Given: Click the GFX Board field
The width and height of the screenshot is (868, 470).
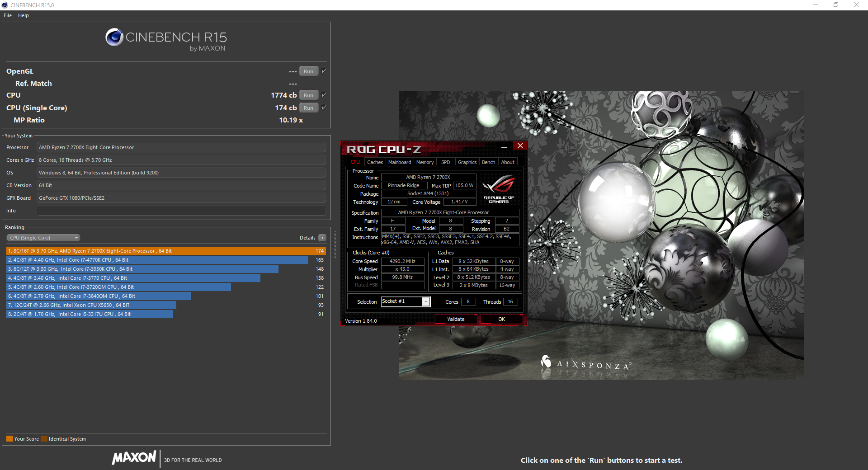Looking at the screenshot, I should coord(181,198).
